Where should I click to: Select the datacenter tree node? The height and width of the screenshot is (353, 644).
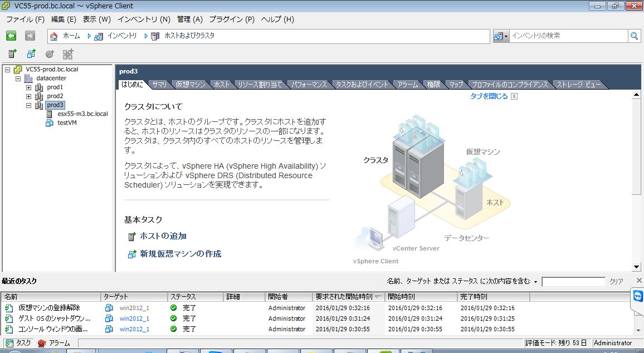(51, 78)
